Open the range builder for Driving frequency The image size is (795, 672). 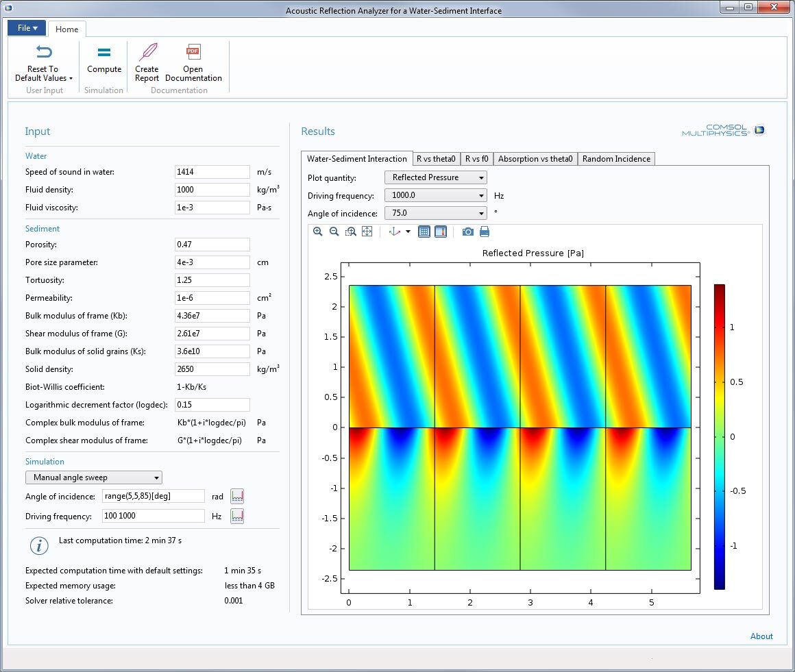236,516
